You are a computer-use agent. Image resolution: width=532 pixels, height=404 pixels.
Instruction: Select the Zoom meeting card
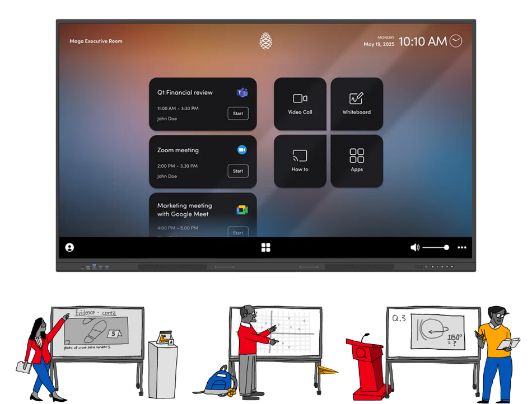point(185,162)
